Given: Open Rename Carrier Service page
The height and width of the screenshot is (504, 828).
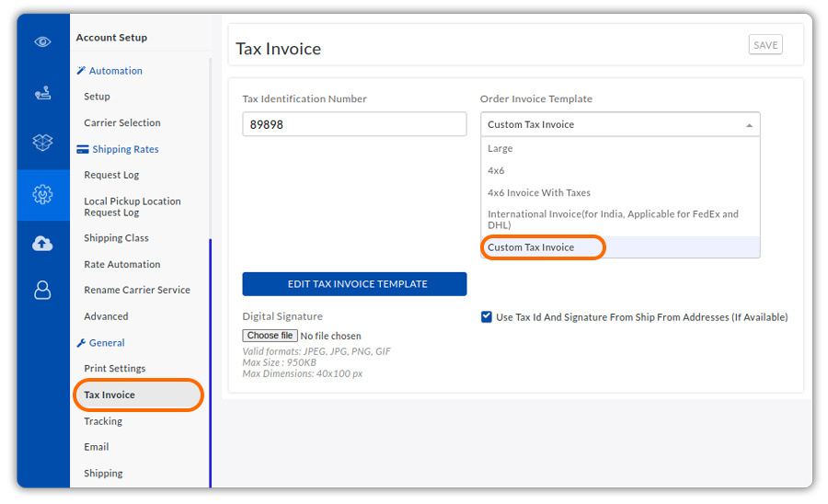Looking at the screenshot, I should point(137,290).
